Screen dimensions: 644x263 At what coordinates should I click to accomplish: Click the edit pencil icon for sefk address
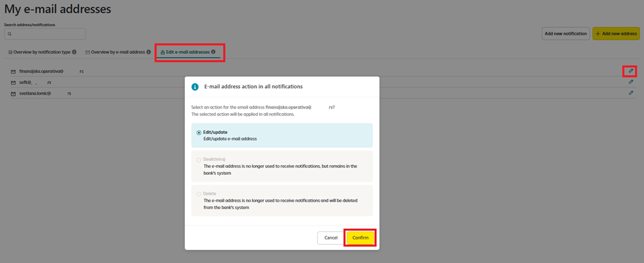pyautogui.click(x=630, y=82)
